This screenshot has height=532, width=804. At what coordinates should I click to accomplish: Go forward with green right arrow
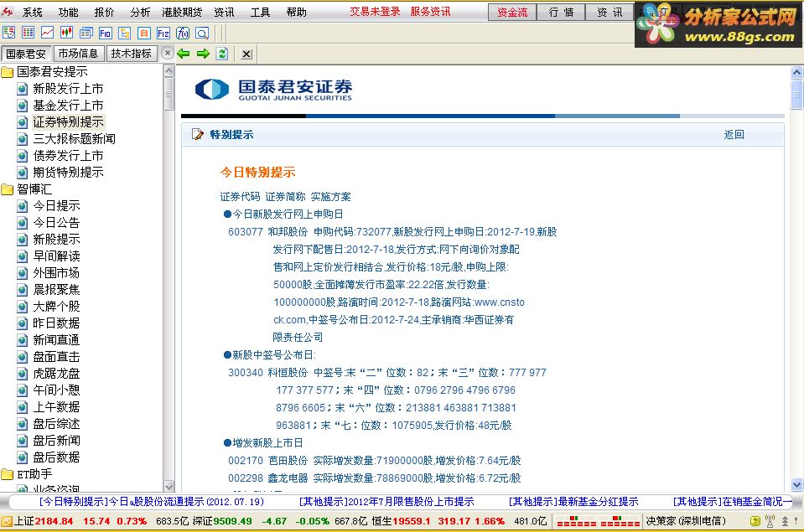point(203,54)
